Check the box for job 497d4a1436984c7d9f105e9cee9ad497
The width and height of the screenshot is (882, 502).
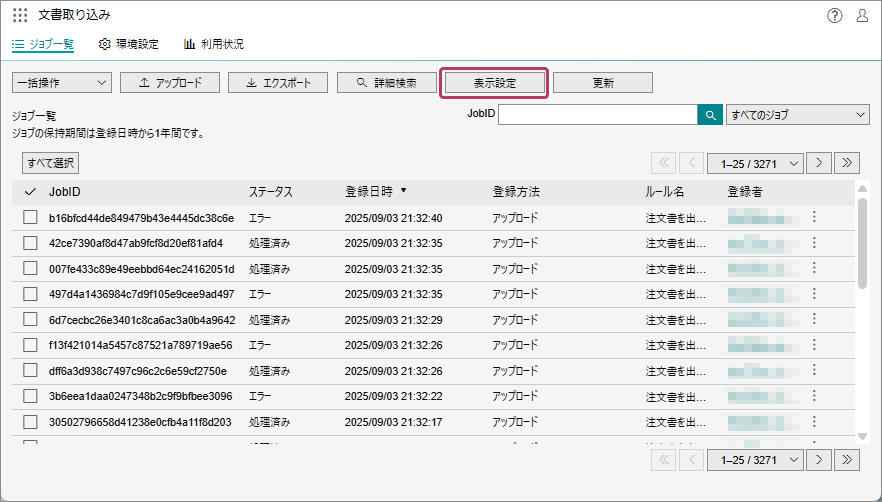pos(30,294)
